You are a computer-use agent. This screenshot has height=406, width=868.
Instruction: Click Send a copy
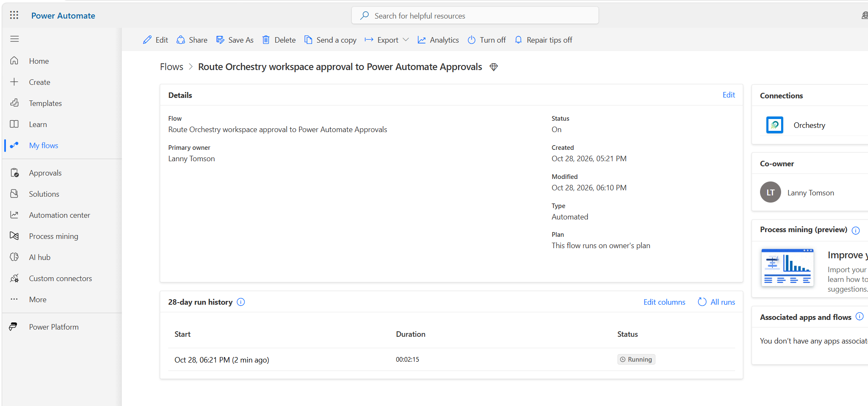pyautogui.click(x=330, y=40)
